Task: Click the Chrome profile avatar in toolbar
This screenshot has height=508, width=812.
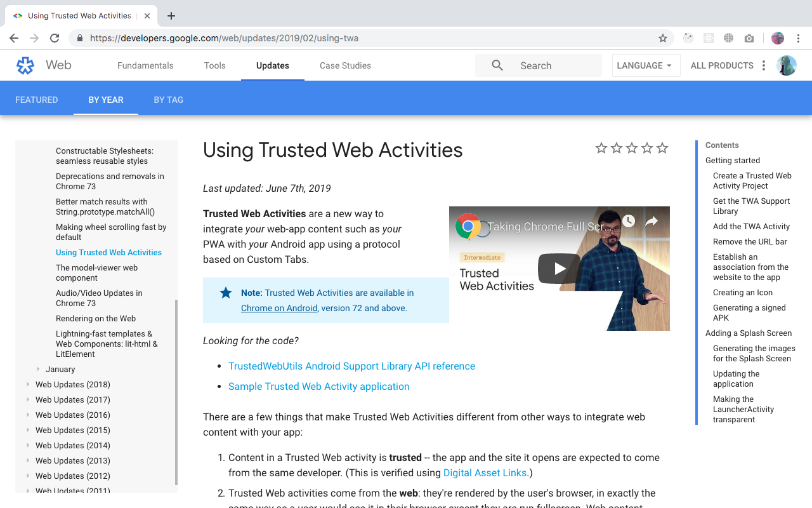Action: (778, 38)
